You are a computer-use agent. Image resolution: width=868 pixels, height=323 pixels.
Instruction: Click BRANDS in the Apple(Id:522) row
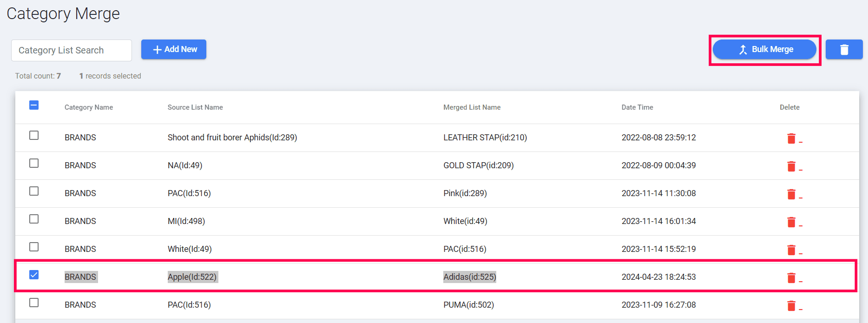point(80,277)
